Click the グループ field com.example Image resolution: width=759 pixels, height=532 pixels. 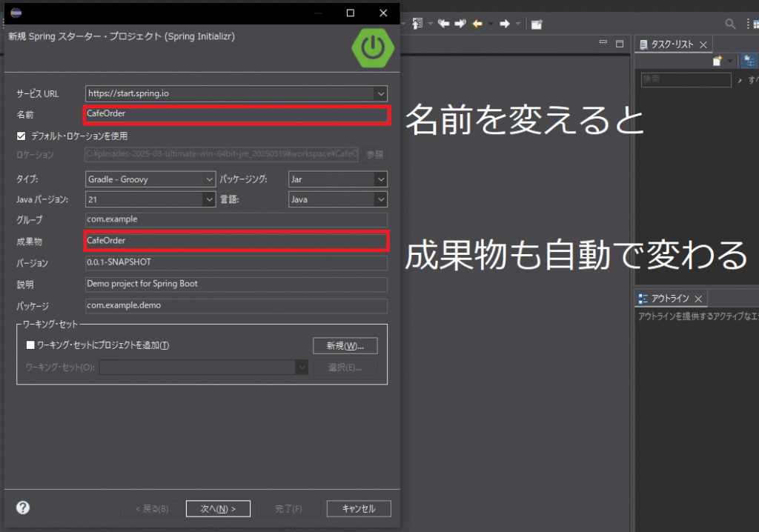coord(236,220)
